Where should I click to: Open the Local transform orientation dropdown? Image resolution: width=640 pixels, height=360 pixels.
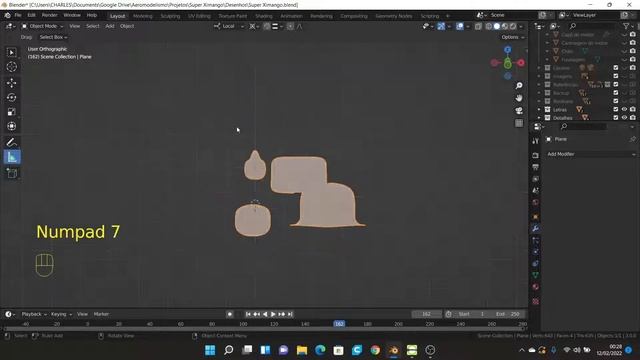[229, 26]
